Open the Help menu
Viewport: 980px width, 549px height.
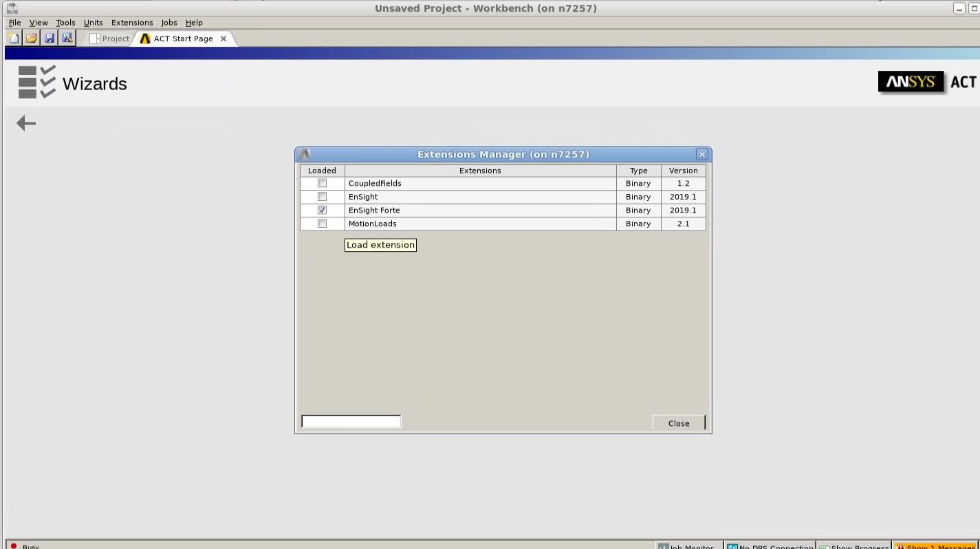[x=194, y=23]
